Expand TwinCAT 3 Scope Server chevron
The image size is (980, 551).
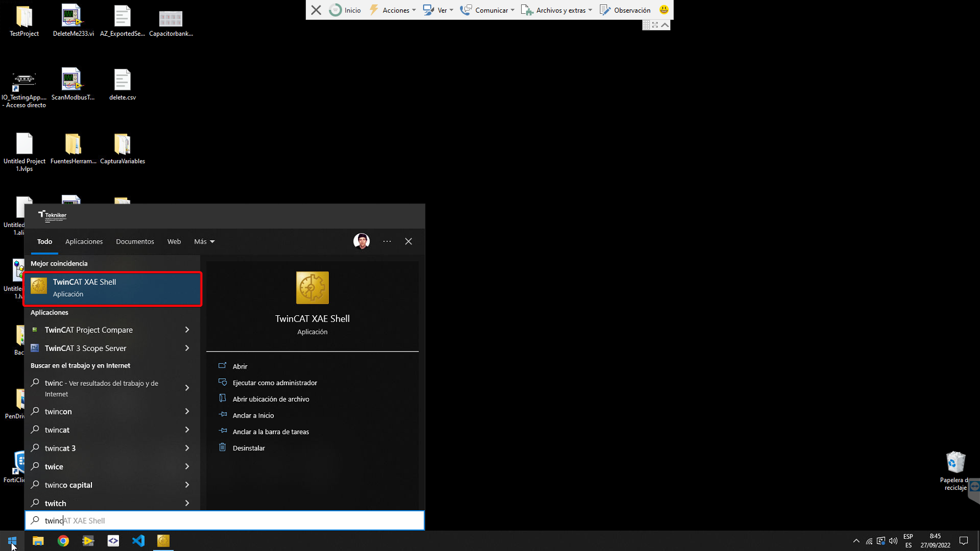tap(187, 348)
